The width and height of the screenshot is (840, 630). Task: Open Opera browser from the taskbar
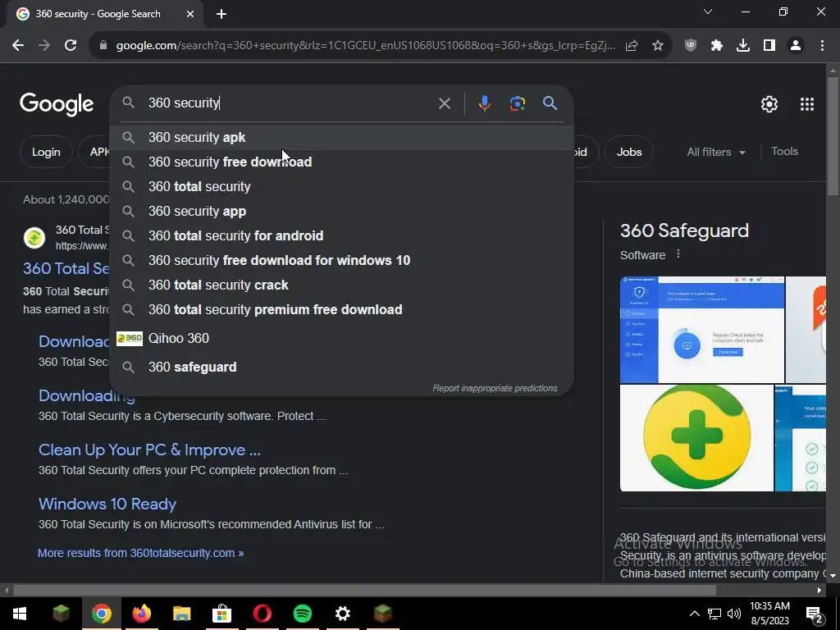tap(262, 614)
